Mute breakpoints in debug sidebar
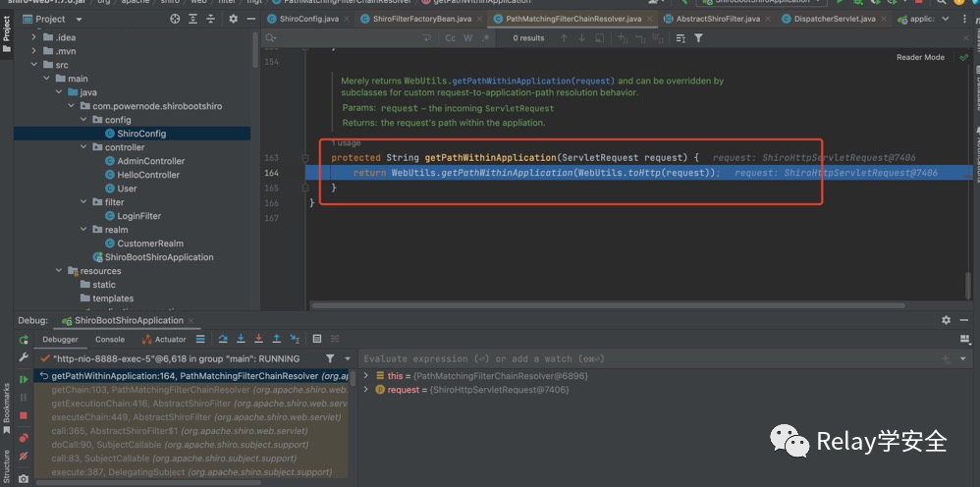The width and height of the screenshot is (980, 487). pos(24,457)
